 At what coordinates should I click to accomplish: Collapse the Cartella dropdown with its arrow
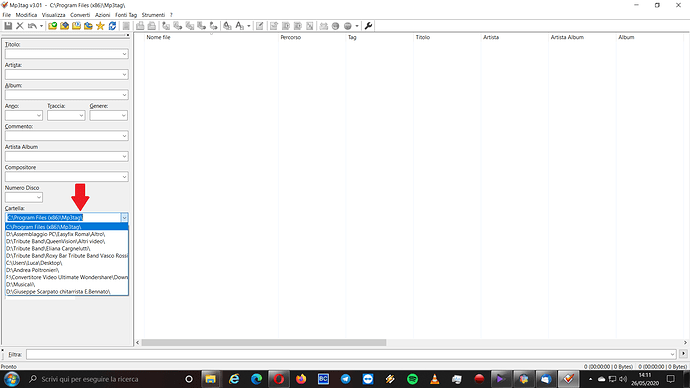click(124, 217)
